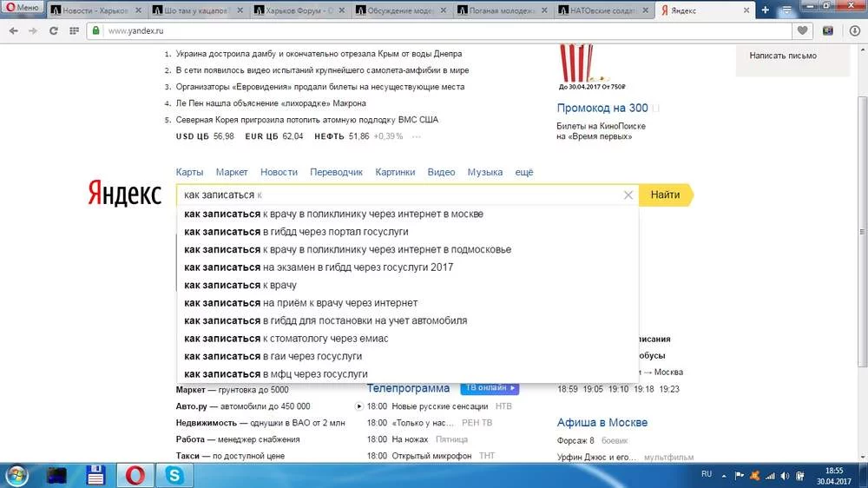Viewport: 868px width, 488px height.
Task: Switch to the Шо там у кацапов tab
Action: [x=195, y=10]
